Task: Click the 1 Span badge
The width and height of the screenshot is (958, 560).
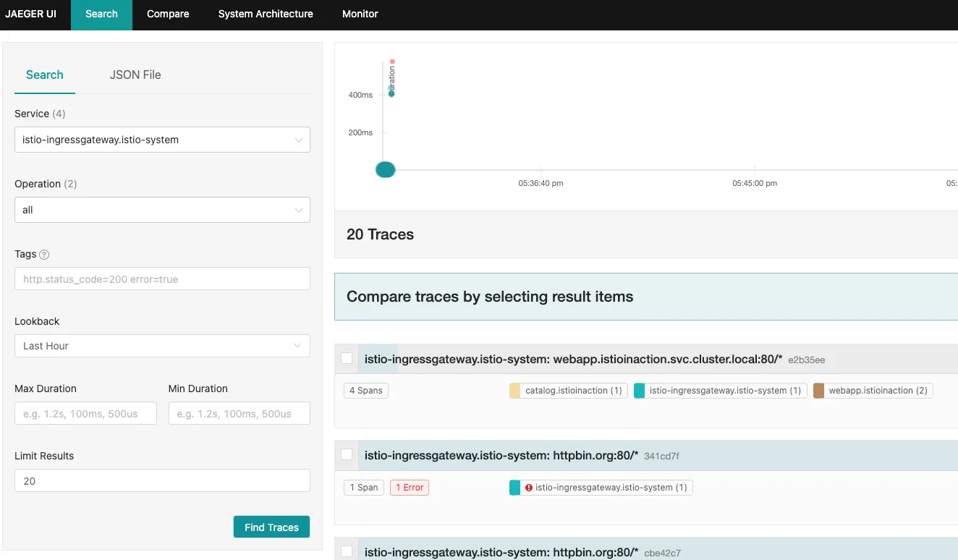Action: point(364,488)
